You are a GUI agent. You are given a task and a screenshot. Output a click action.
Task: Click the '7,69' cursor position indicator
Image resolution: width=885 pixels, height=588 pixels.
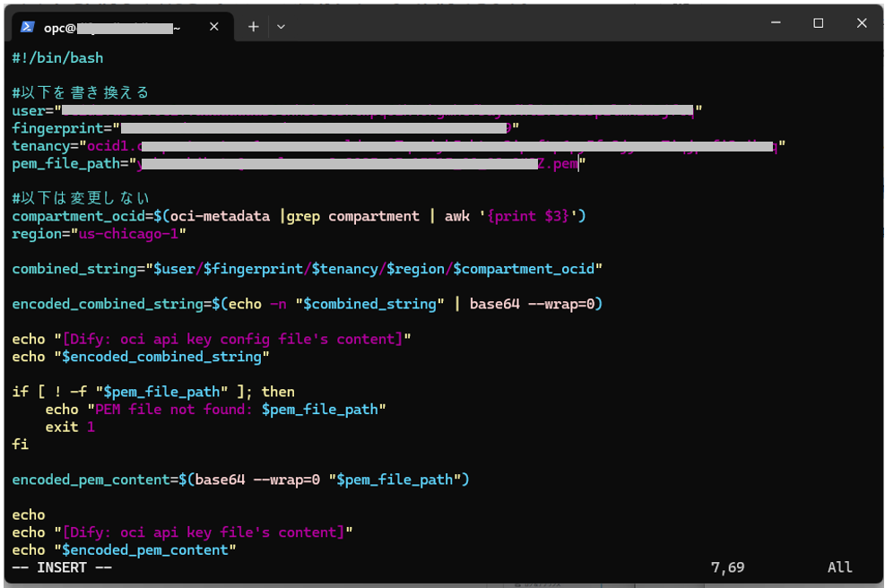(727, 567)
